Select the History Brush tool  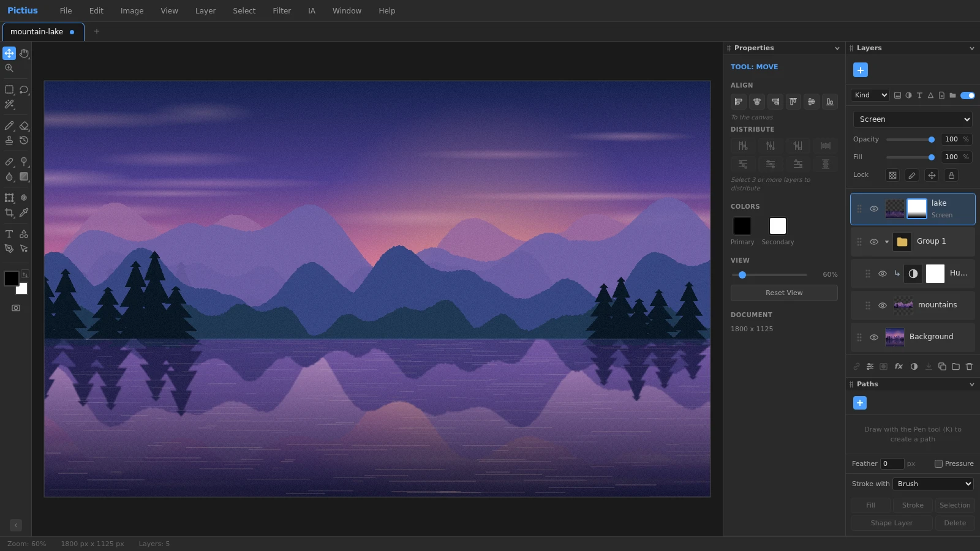24,140
